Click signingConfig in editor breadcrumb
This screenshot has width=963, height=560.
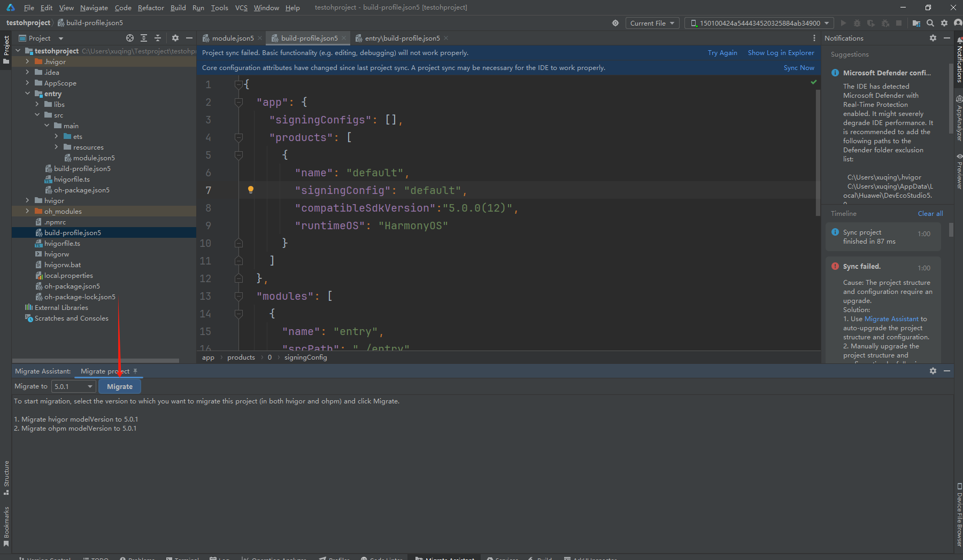[x=305, y=357]
